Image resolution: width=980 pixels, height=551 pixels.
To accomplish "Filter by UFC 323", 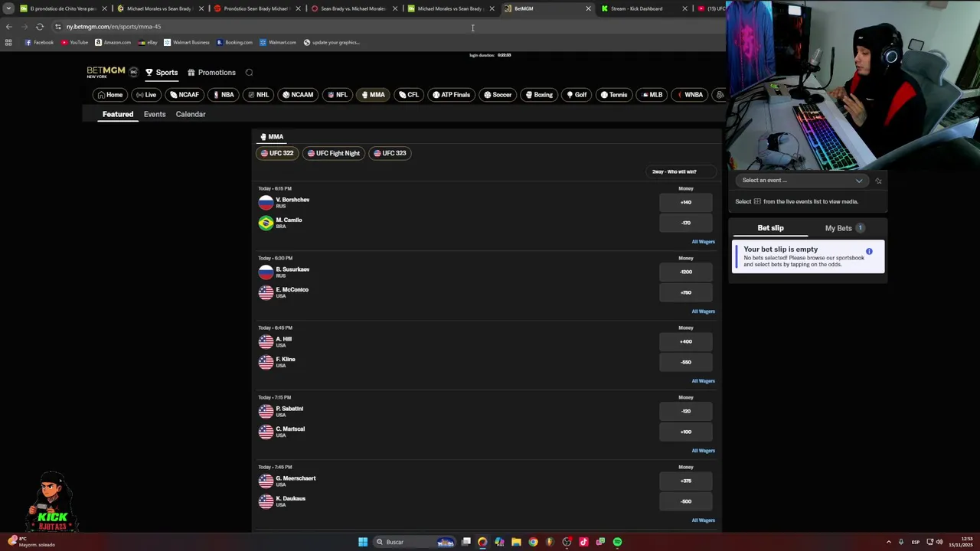I will coord(390,153).
